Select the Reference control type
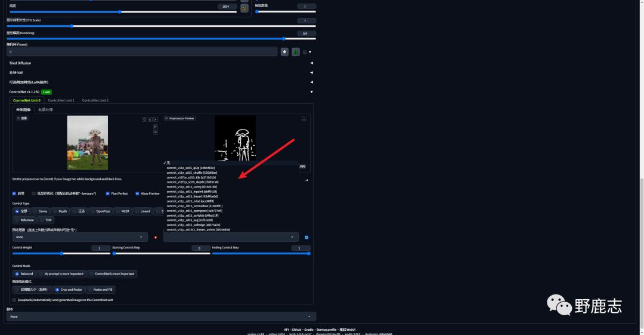This screenshot has width=644, height=335. [24, 220]
